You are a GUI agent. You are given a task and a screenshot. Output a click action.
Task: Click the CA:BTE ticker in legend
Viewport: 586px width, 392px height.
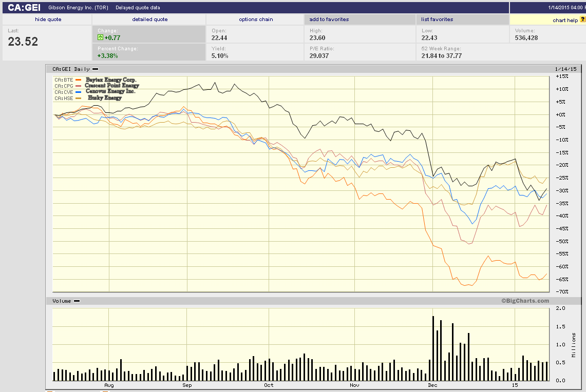tap(64, 80)
